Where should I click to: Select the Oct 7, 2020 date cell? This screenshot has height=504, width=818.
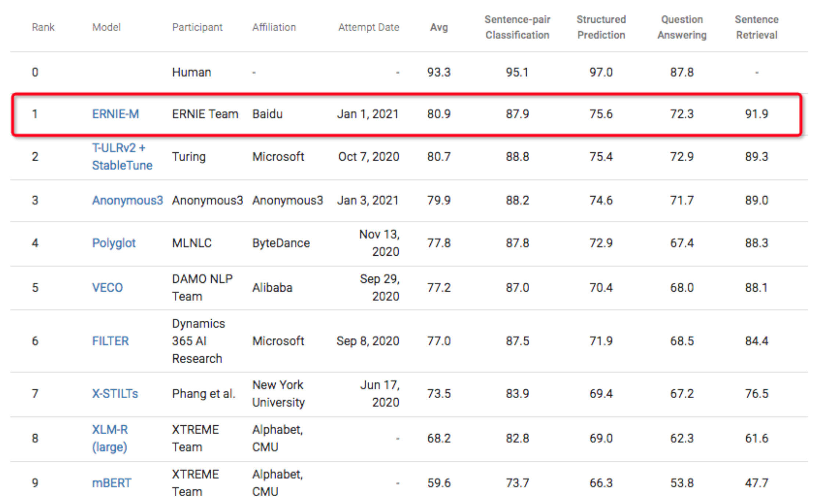click(369, 156)
